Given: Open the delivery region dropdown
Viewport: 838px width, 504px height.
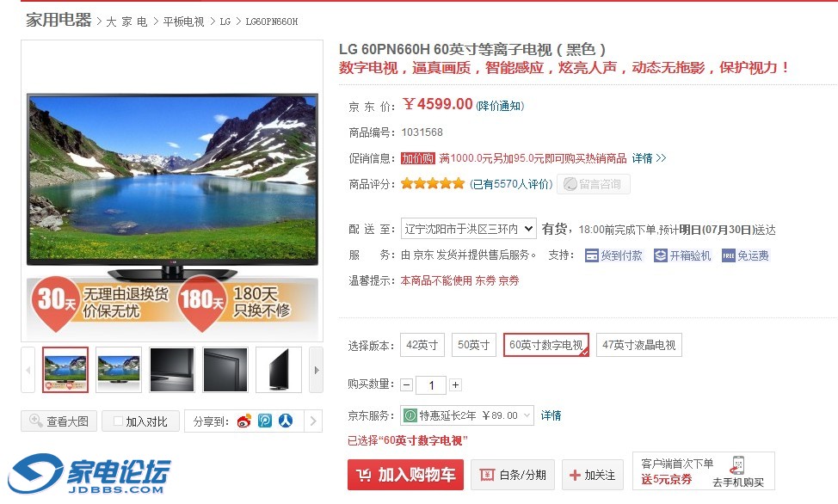Looking at the screenshot, I should 468,230.
